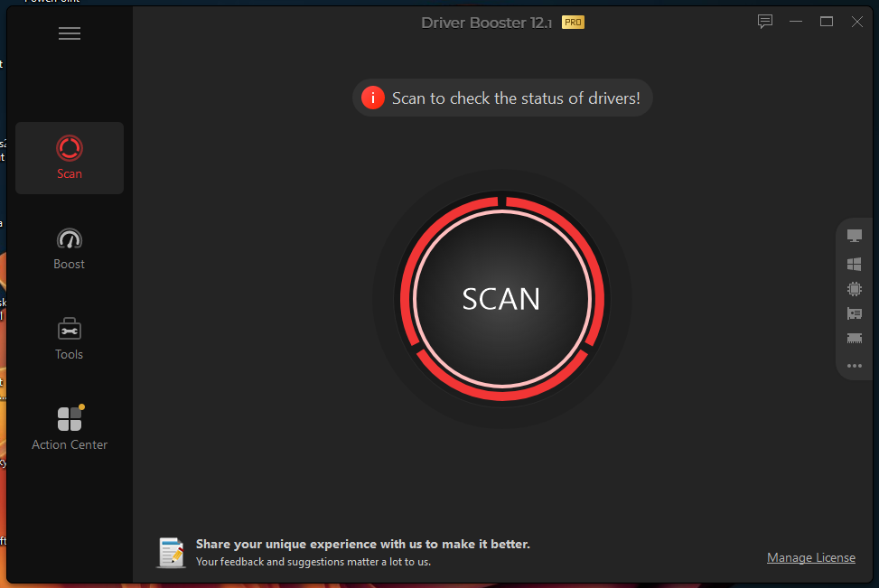This screenshot has width=879, height=588.
Task: Click the red info icon in the banner
Action: click(373, 98)
